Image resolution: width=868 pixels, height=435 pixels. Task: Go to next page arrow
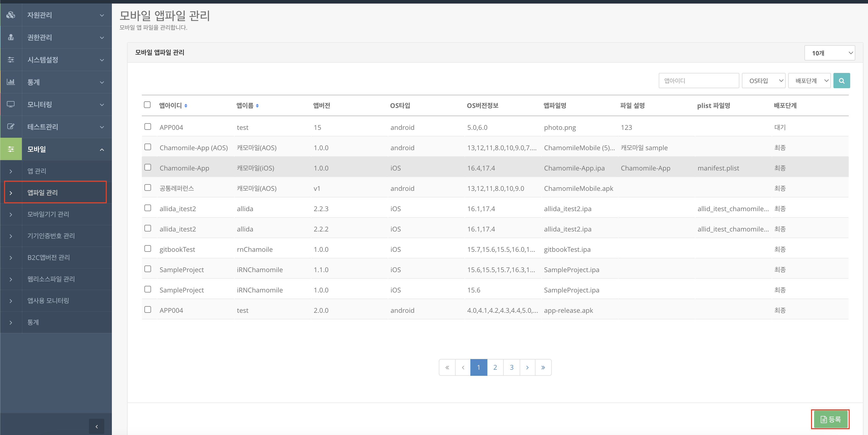(x=527, y=367)
